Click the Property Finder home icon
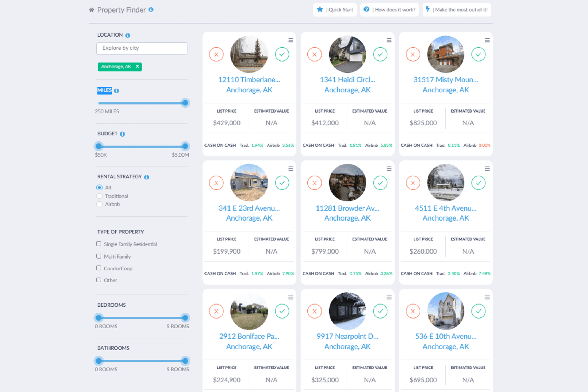Image resolution: width=588 pixels, height=392 pixels. coord(91,10)
